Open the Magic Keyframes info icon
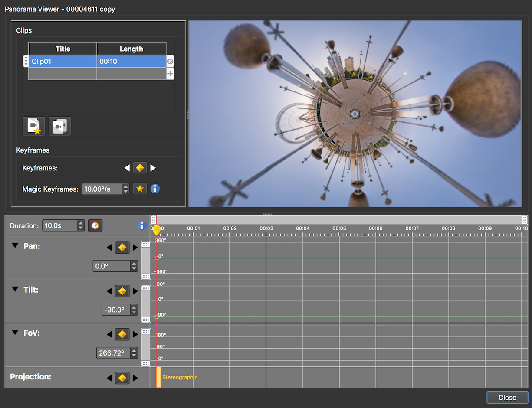This screenshot has height=408, width=532. [155, 189]
